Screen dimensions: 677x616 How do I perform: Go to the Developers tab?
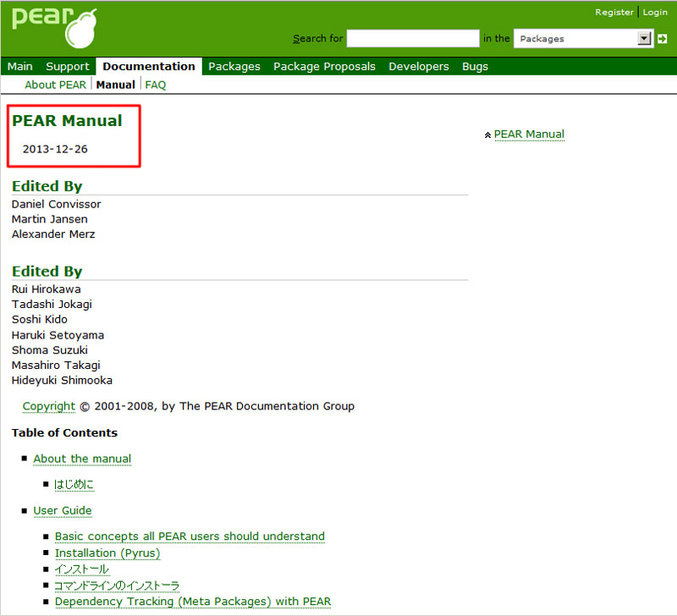click(419, 67)
